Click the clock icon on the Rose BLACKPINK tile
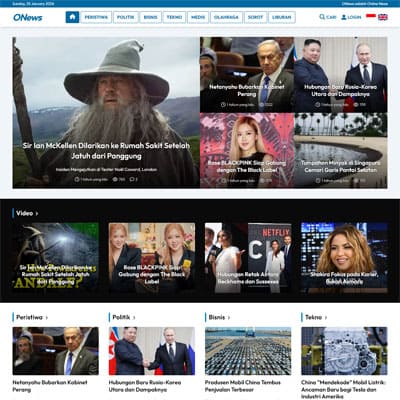 click(x=223, y=181)
